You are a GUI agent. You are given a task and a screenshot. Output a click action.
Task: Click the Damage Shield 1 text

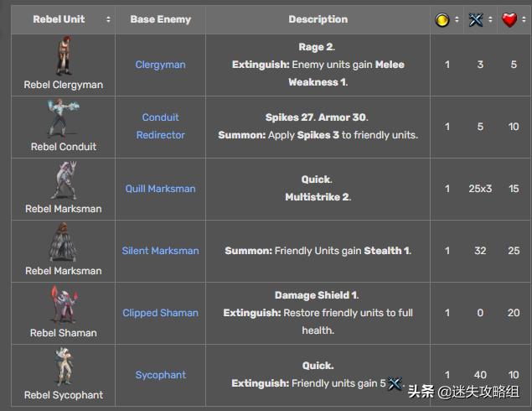coord(317,295)
